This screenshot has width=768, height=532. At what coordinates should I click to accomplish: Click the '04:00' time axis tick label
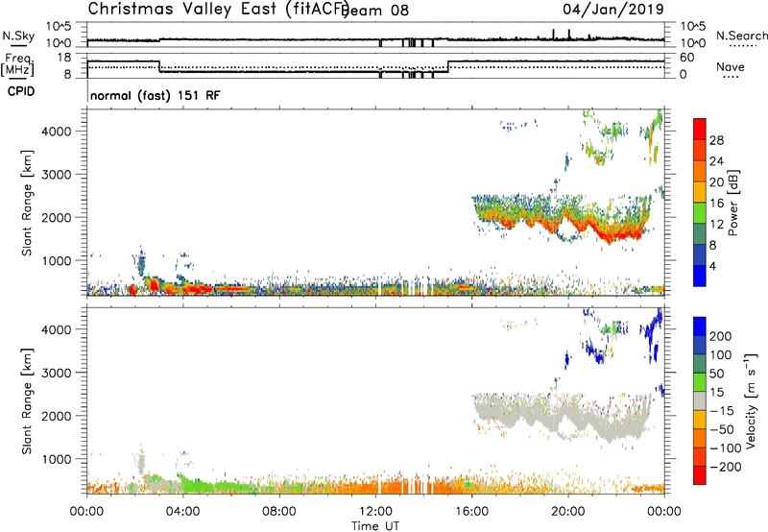pos(183,512)
